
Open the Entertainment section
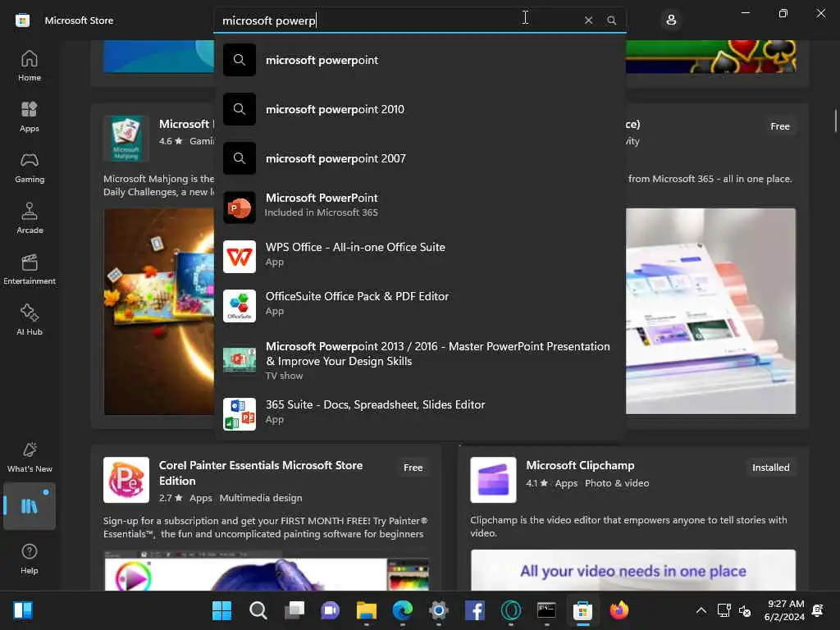pyautogui.click(x=30, y=269)
